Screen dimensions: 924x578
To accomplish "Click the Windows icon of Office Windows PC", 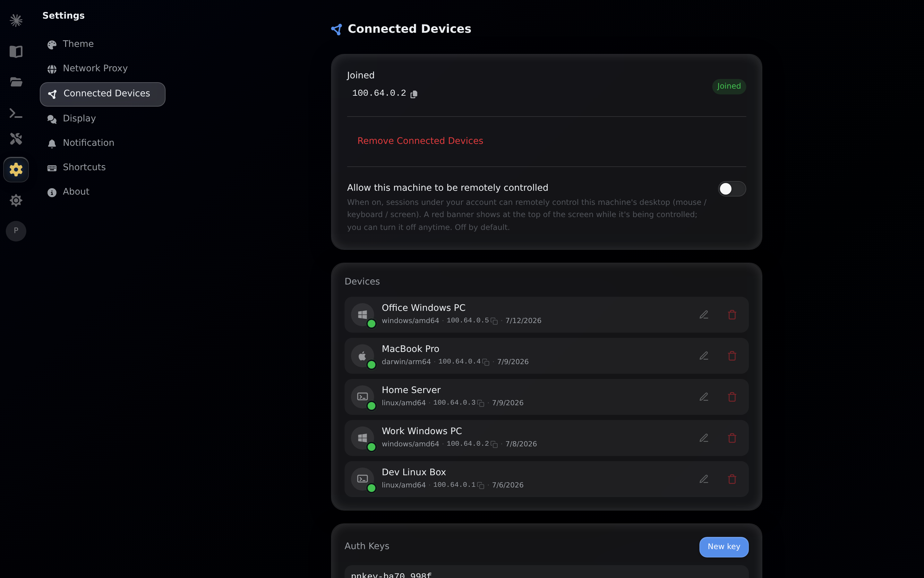I will (x=362, y=315).
